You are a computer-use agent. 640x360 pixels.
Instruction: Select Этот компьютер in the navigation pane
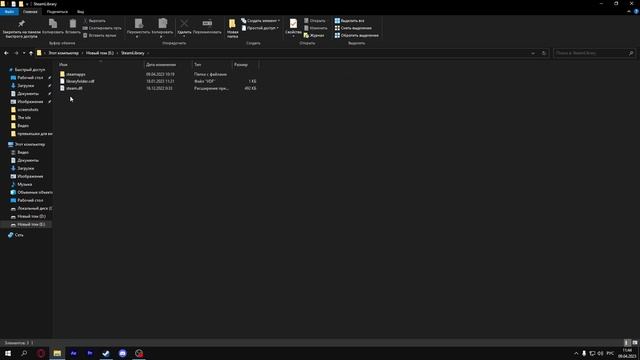pos(29,144)
